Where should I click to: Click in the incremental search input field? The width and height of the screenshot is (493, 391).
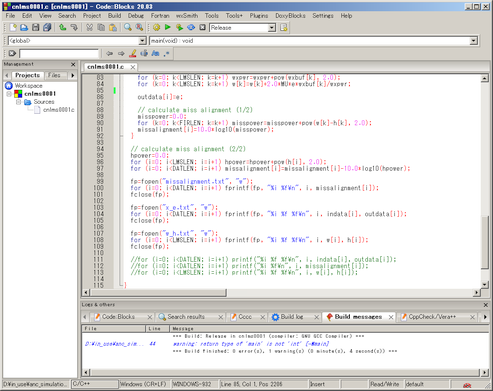59,53
